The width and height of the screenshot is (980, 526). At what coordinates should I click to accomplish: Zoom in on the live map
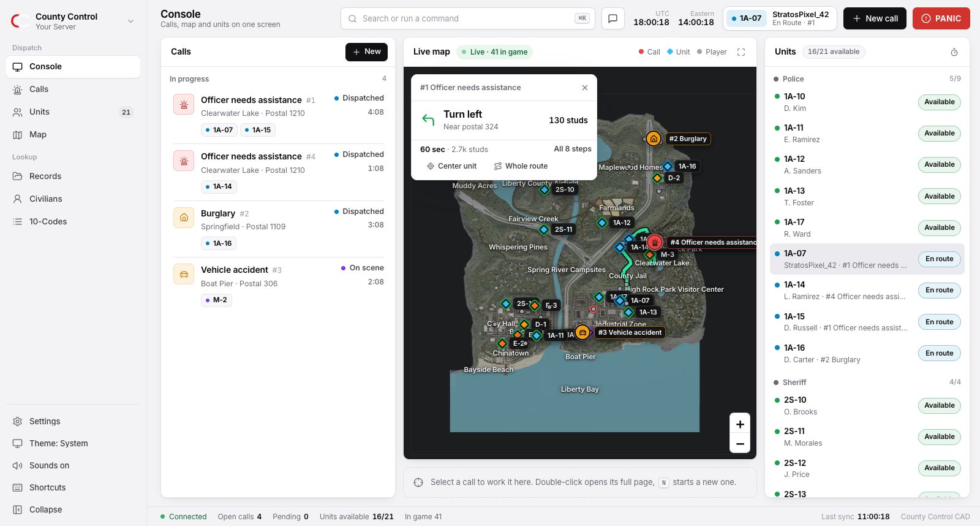[740, 424]
